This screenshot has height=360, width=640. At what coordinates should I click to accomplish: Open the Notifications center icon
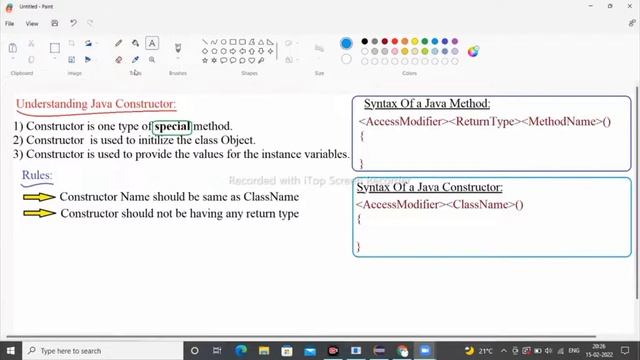point(625,351)
